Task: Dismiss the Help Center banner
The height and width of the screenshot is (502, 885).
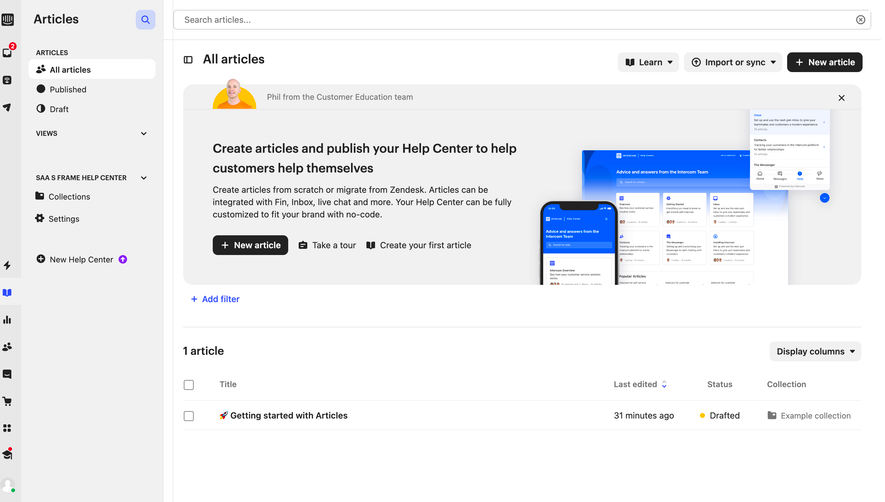Action: tap(842, 98)
